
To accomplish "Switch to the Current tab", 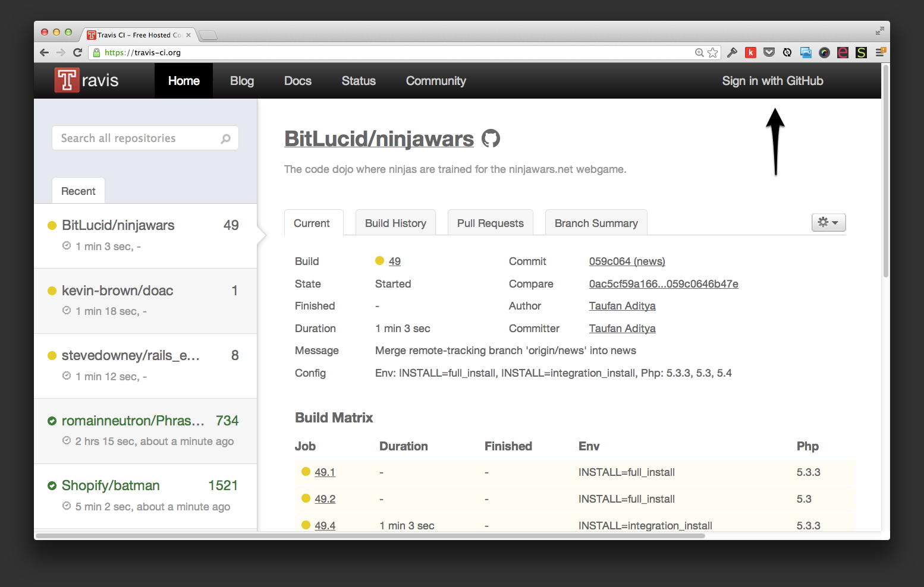I will click(313, 223).
